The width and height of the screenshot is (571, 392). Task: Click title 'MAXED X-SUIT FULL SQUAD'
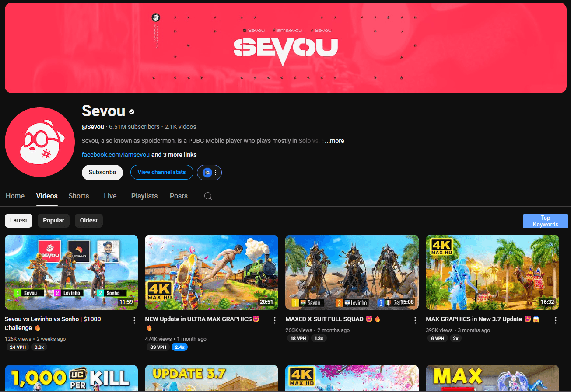tap(333, 319)
